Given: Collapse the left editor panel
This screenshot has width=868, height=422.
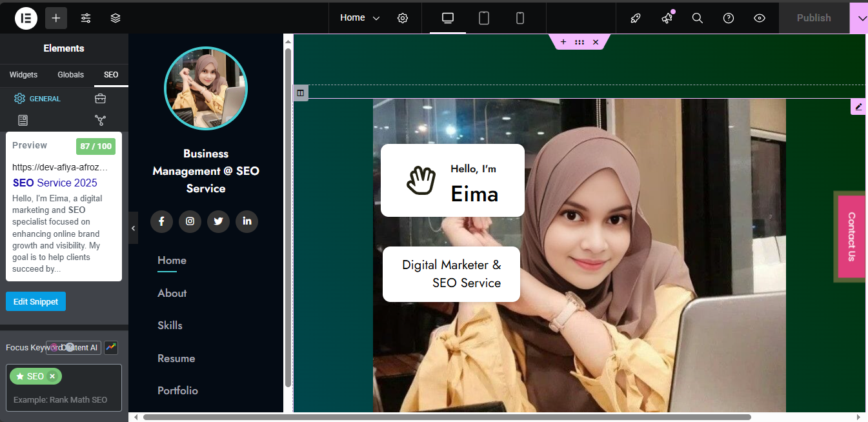Looking at the screenshot, I should coord(133,228).
